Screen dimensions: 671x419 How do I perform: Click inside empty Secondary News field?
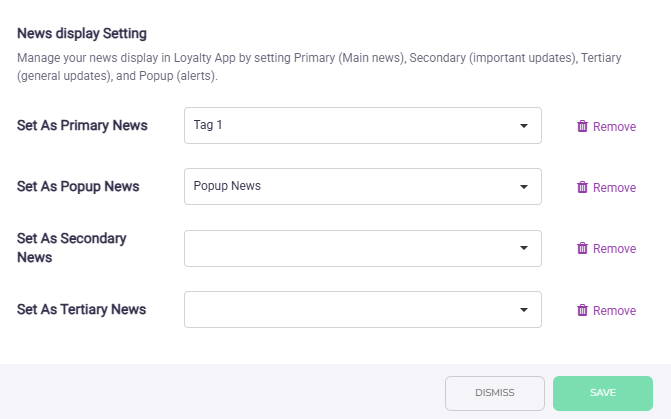(350, 248)
